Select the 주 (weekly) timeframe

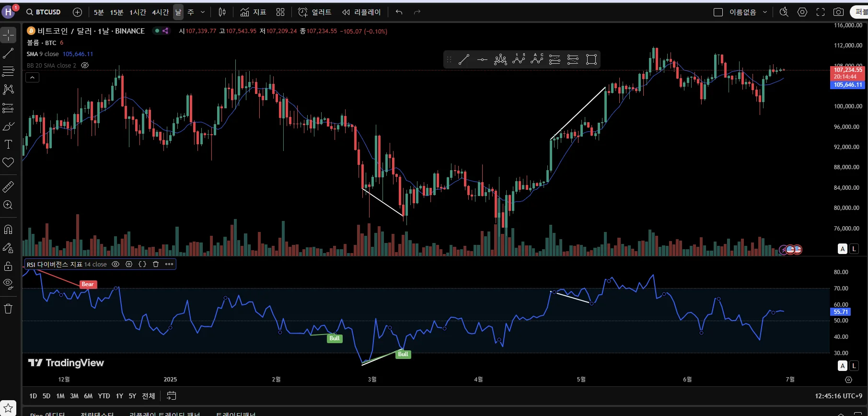pos(191,12)
